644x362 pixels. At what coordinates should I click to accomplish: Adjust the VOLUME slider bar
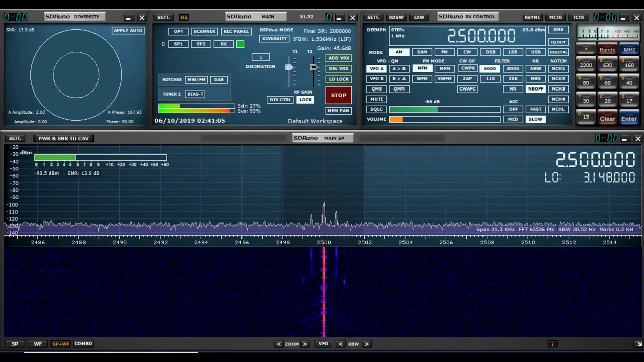click(445, 119)
